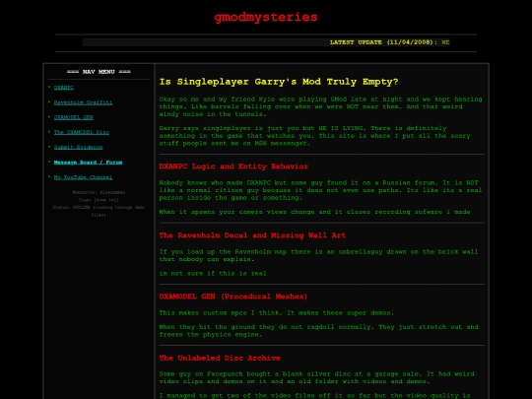Click heading 'DXAMODEL GEN (Procedural Meshes)'
532x399 pixels.
click(233, 297)
